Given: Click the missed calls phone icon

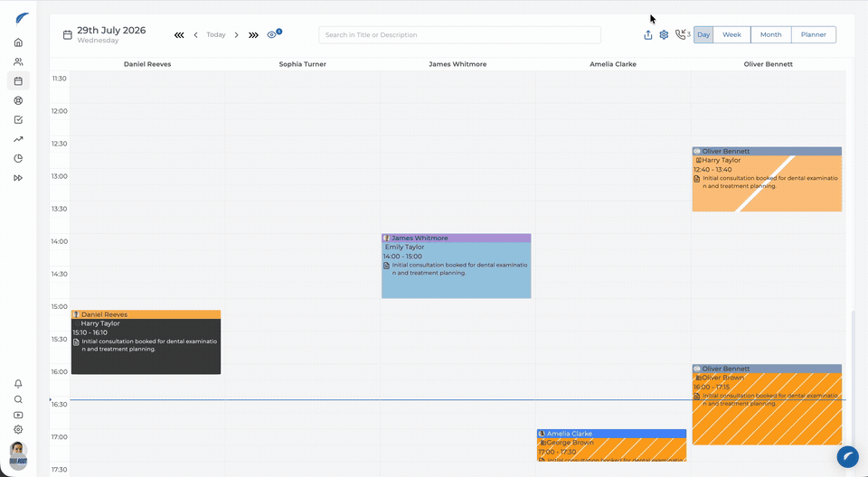Looking at the screenshot, I should [680, 35].
